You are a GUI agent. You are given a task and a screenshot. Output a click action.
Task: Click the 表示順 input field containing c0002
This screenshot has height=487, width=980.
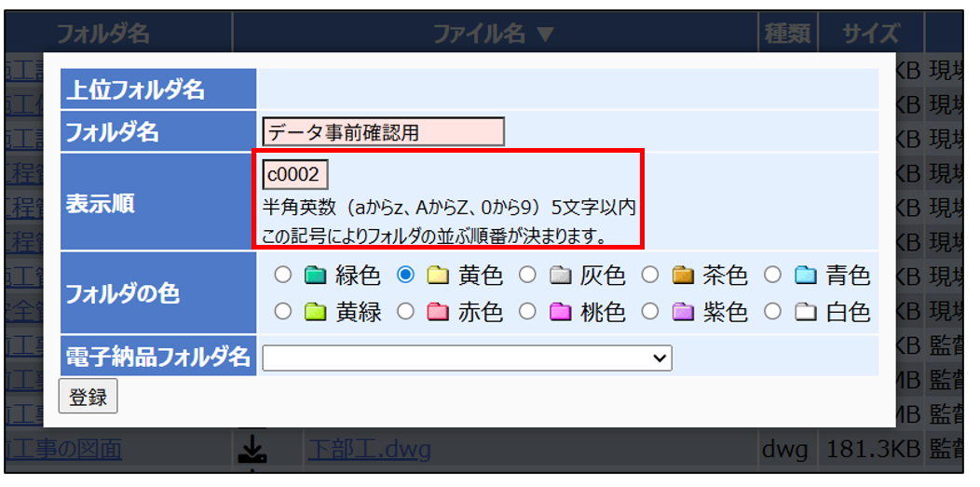[x=295, y=175]
